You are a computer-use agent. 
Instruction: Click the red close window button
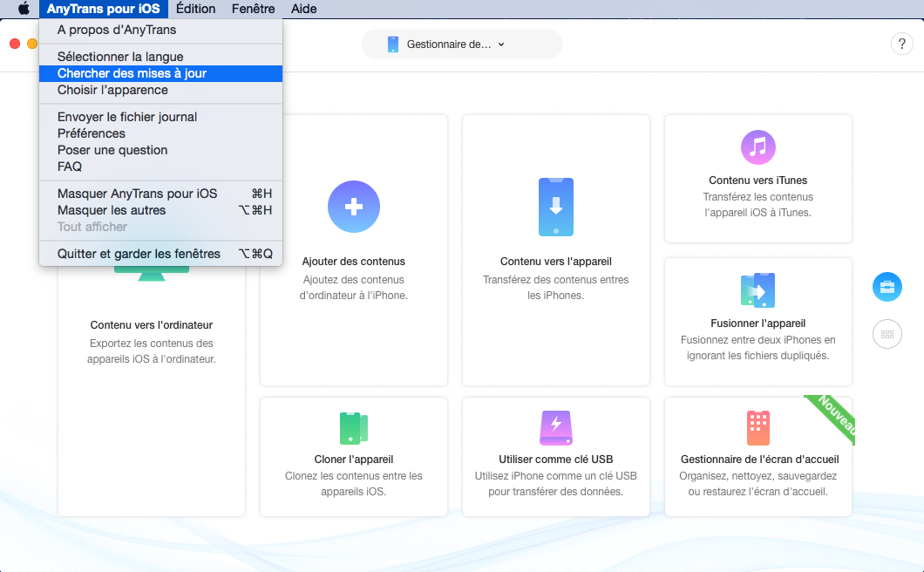tap(15, 44)
